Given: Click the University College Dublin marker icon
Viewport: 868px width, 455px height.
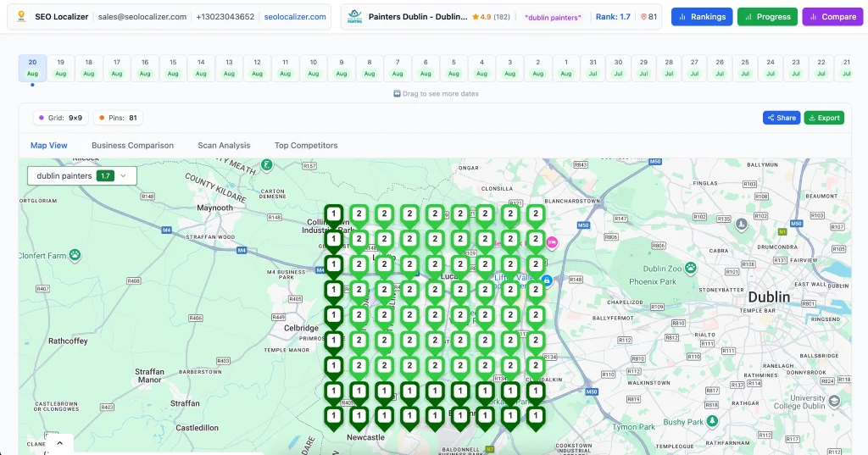Looking at the screenshot, I should pyautogui.click(x=834, y=401).
